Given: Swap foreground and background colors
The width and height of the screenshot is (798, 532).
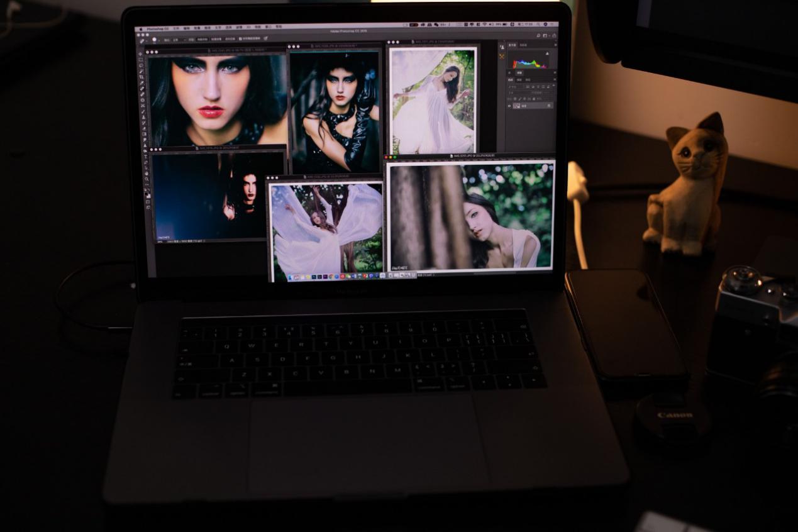Looking at the screenshot, I should (148, 189).
